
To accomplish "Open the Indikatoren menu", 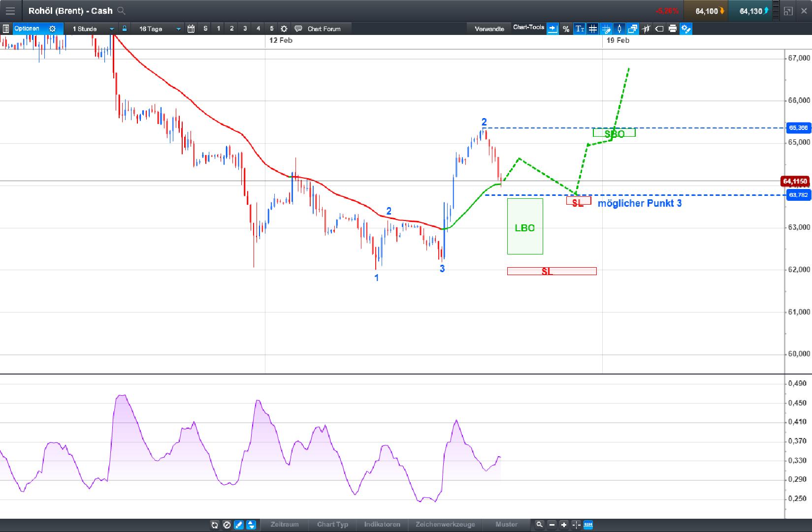I will pyautogui.click(x=383, y=525).
